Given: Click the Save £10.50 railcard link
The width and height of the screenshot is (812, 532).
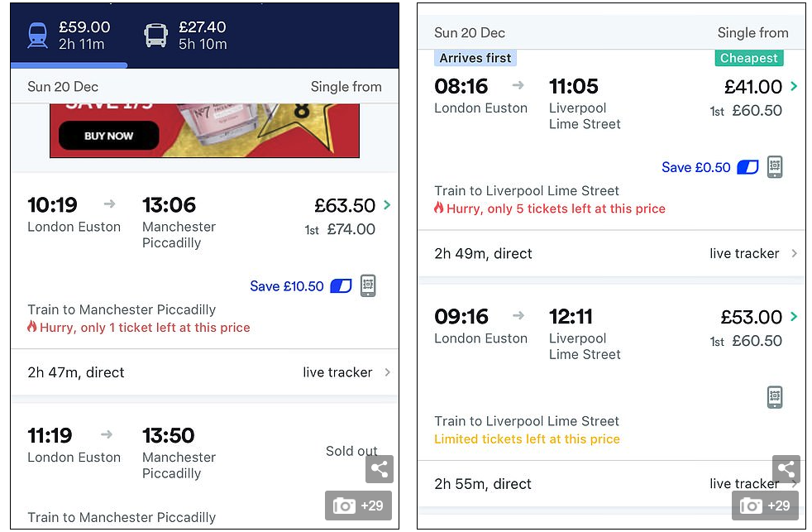Looking at the screenshot, I should click(287, 286).
